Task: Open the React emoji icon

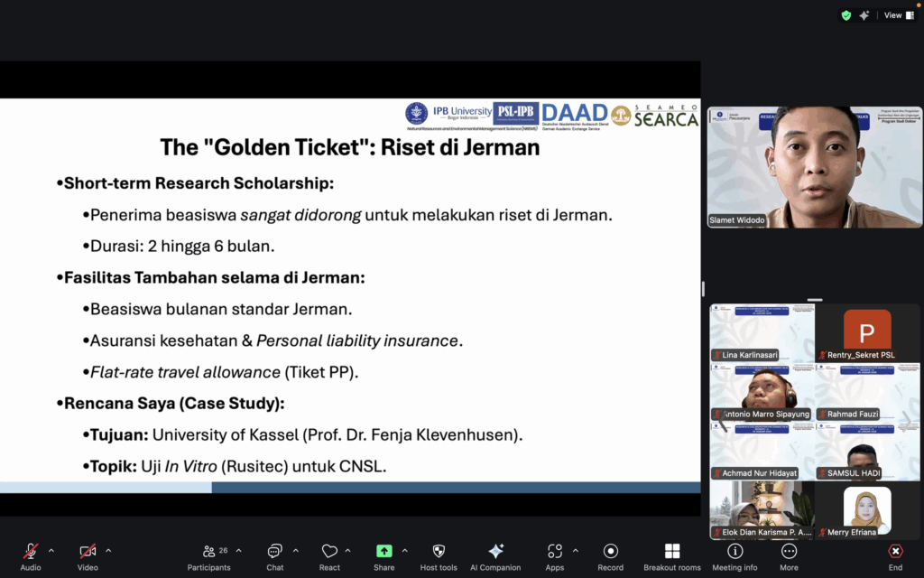Action: click(329, 552)
